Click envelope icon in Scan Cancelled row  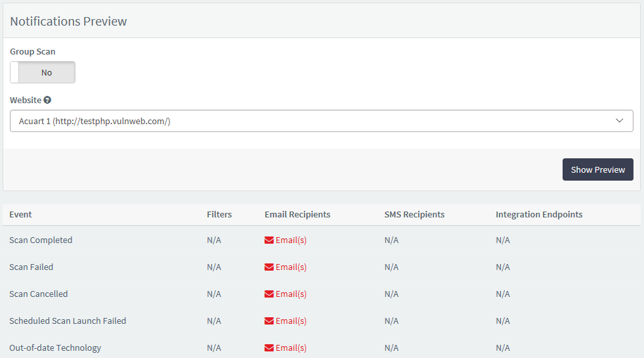pos(269,294)
